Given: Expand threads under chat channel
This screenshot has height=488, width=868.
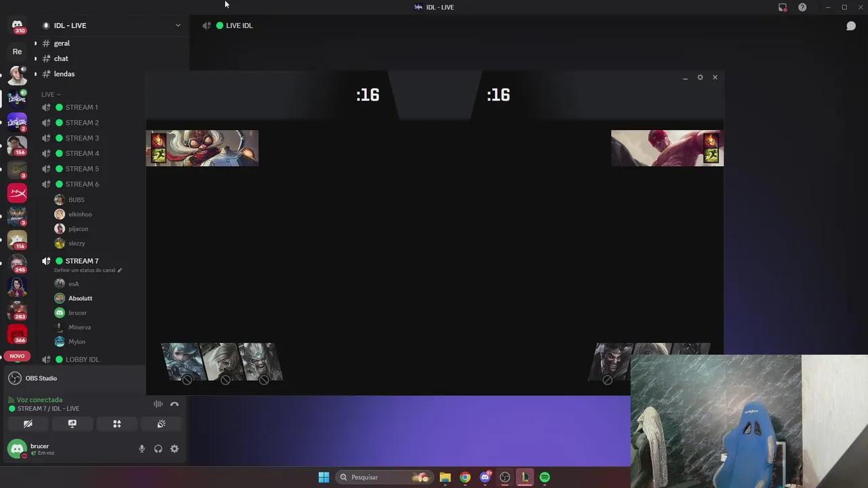Looking at the screenshot, I should click(35, 58).
